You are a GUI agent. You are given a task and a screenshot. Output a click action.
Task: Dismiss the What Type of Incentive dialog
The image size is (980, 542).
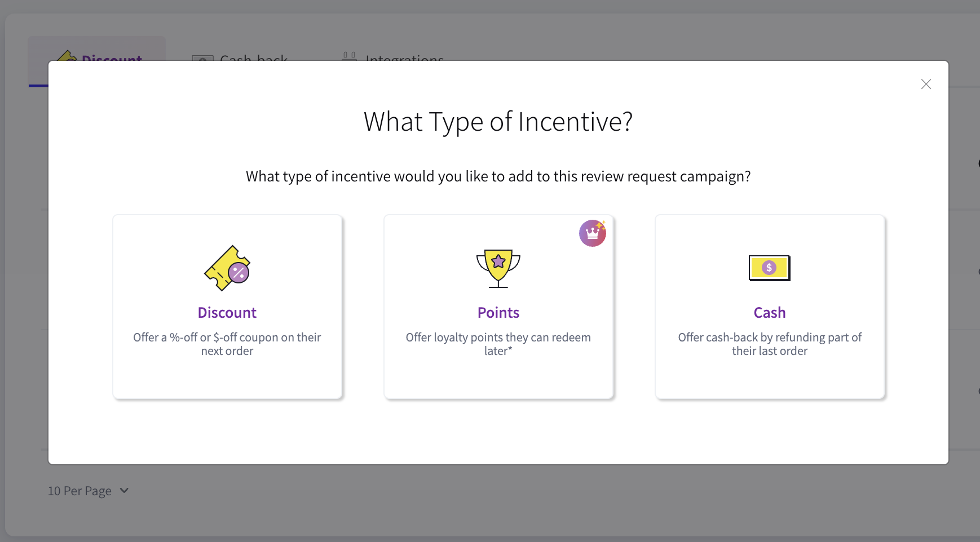click(x=925, y=84)
